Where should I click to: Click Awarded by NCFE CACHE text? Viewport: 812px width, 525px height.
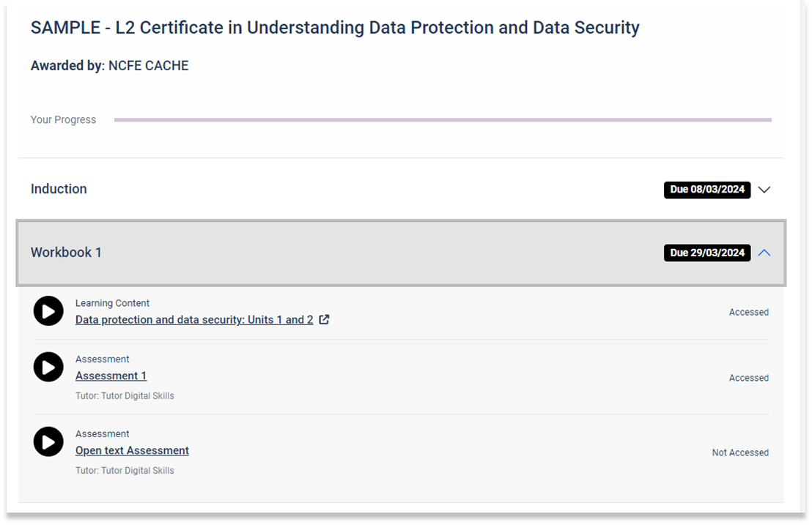[109, 66]
